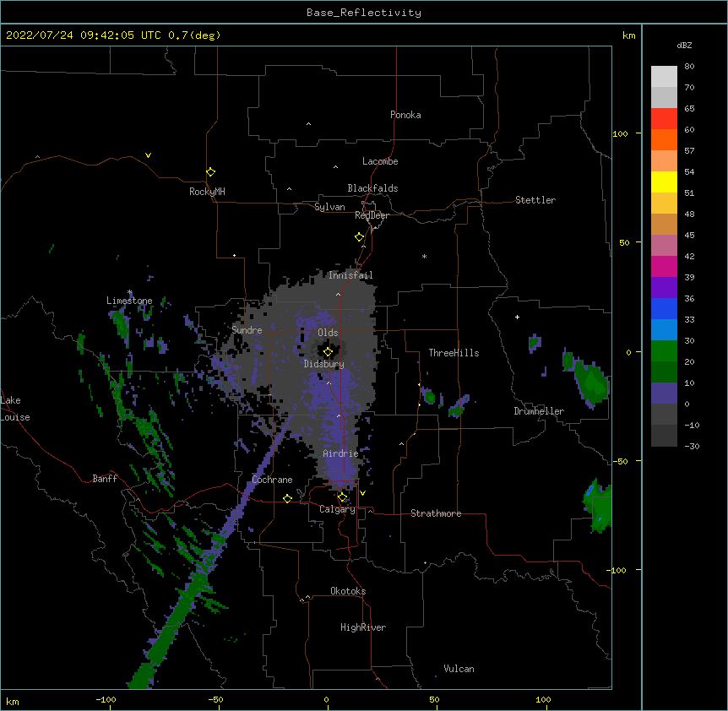Click the Vulcan label

pyautogui.click(x=459, y=669)
